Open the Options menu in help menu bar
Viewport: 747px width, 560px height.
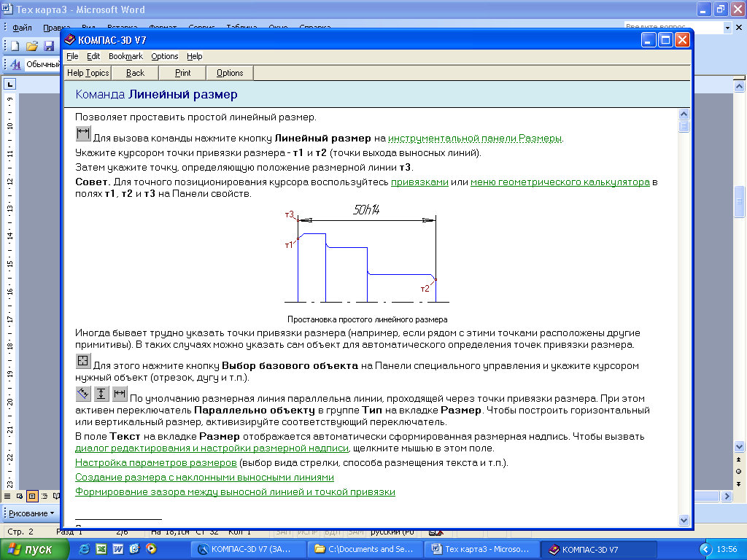[165, 56]
